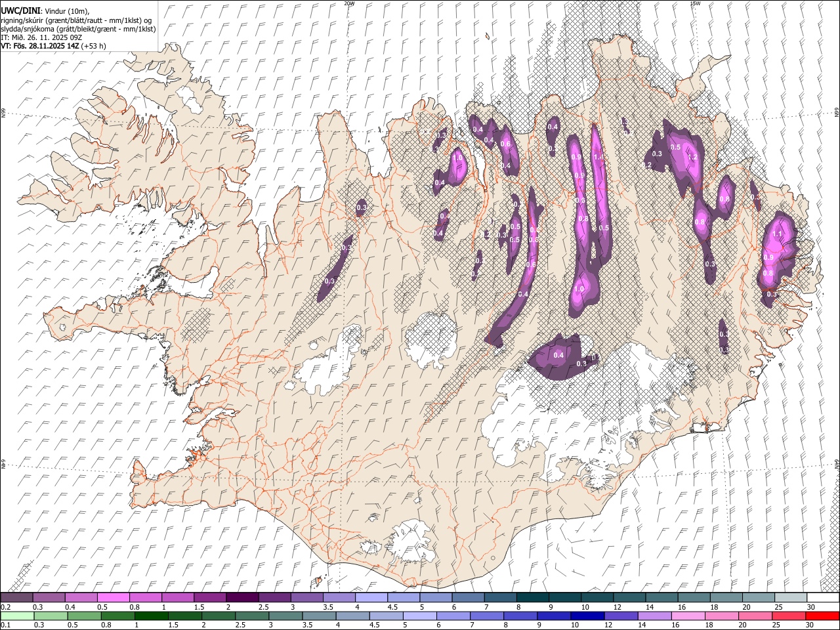Click the crimson 25 rain legend swatch

789,616
